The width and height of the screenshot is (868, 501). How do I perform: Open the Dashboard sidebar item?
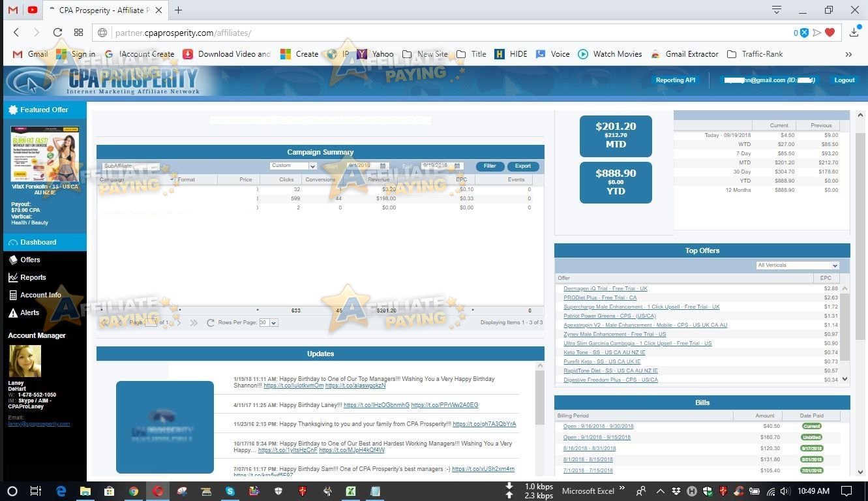coord(44,242)
